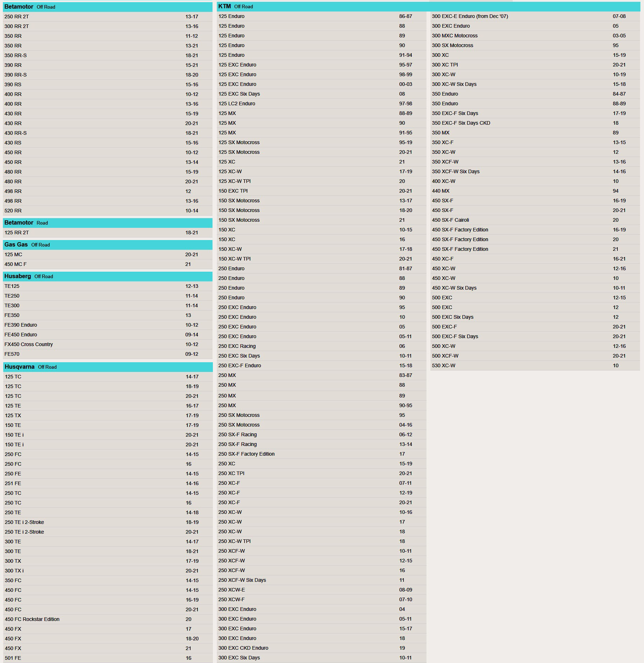Select the Husaberg TE125 row
644x663 pixels.
pos(108,286)
